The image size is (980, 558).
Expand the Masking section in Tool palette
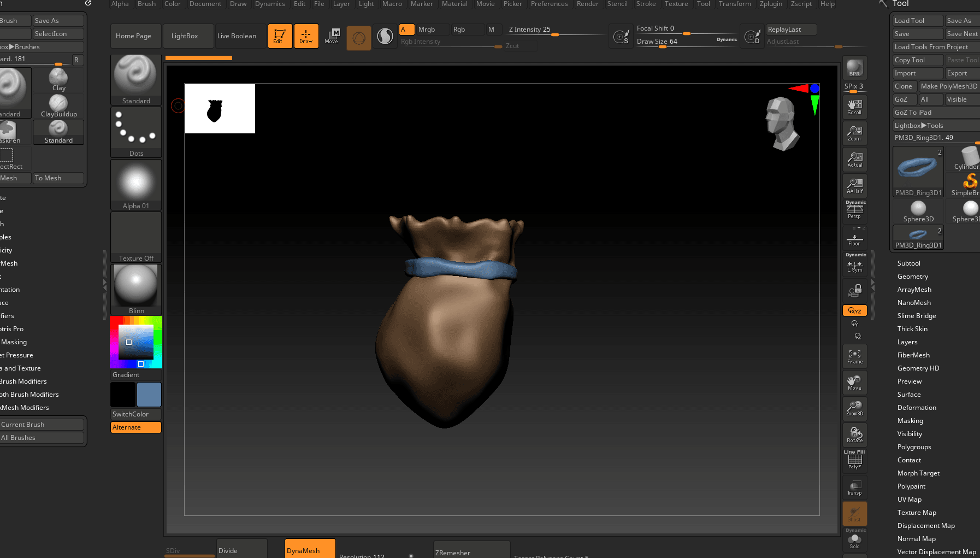(x=910, y=421)
